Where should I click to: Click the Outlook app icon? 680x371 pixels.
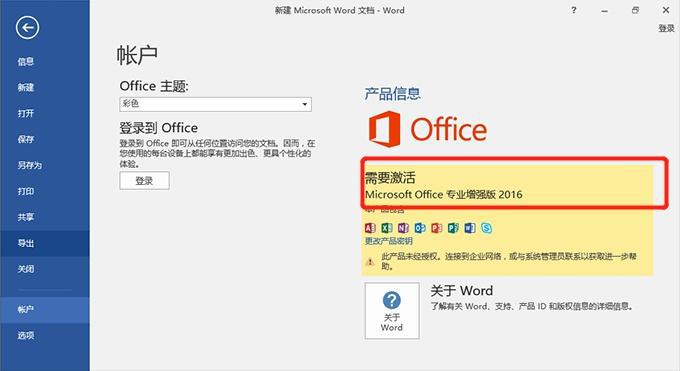tap(420, 228)
